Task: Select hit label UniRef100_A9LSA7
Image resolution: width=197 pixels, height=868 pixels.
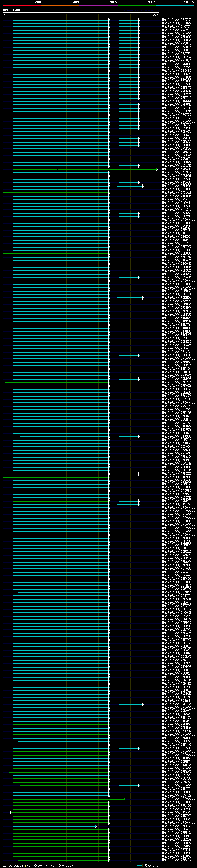Action: coord(177,206)
